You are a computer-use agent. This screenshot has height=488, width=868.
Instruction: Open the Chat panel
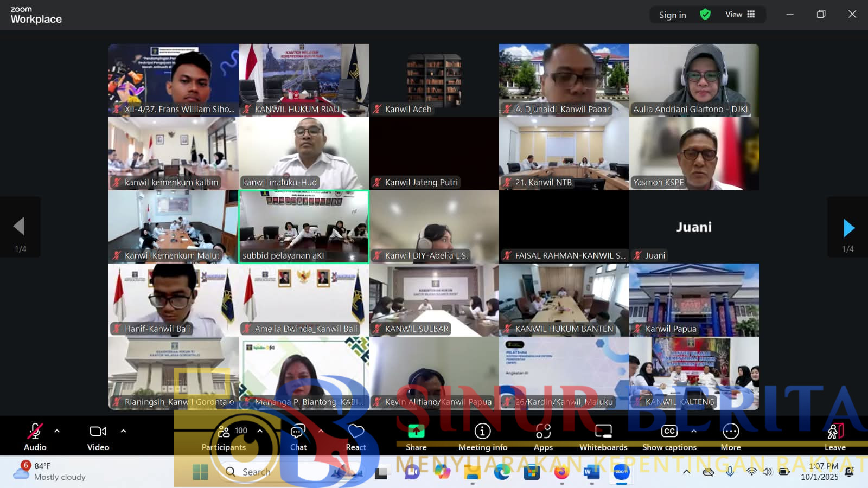(298, 437)
